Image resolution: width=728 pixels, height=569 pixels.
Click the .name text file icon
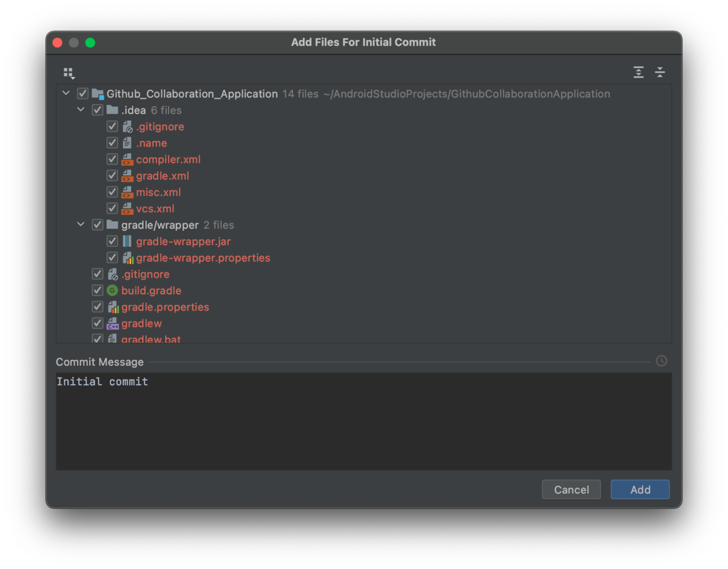(x=127, y=143)
